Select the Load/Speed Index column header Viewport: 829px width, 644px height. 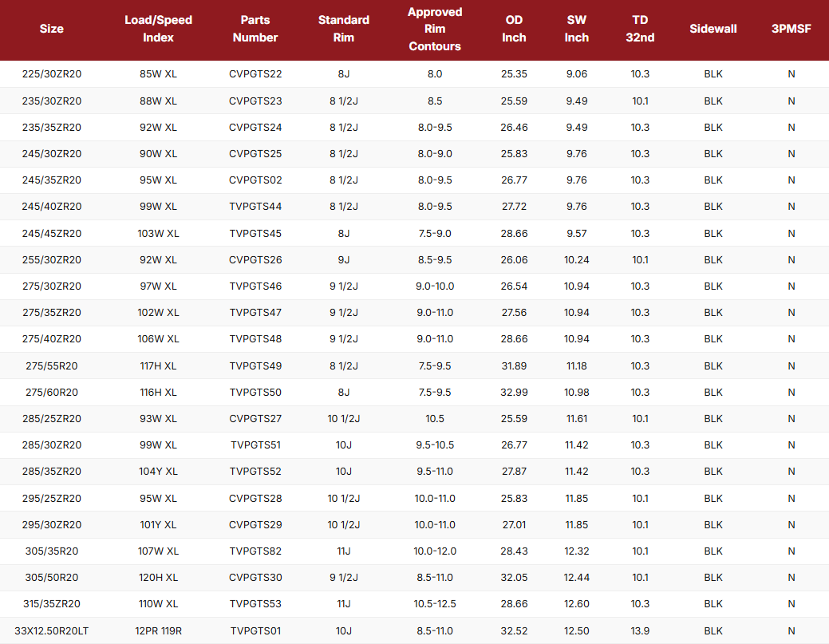[158, 29]
